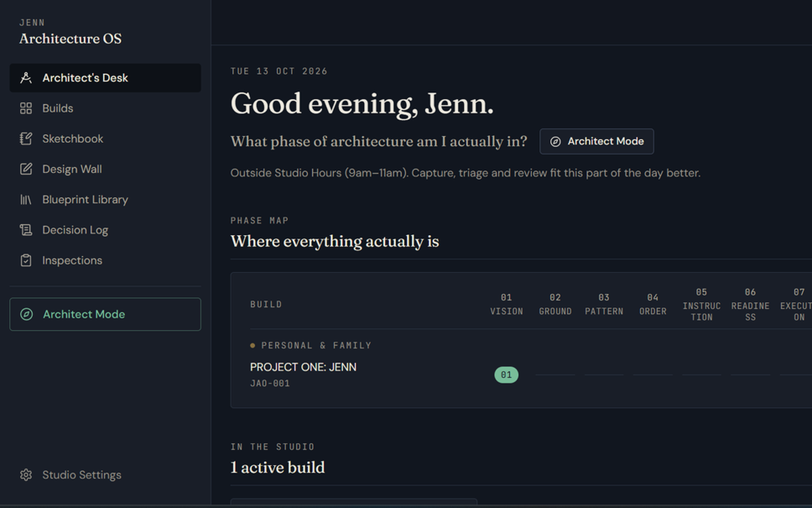Enable Architect Mode from the sidebar button
The width and height of the screenshot is (812, 508).
pyautogui.click(x=105, y=314)
